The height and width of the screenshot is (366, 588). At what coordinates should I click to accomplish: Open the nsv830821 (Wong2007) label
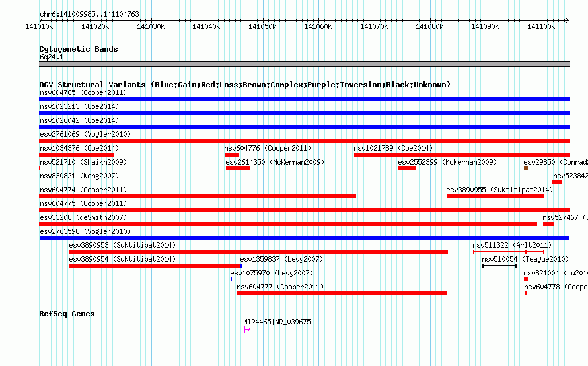click(79, 176)
